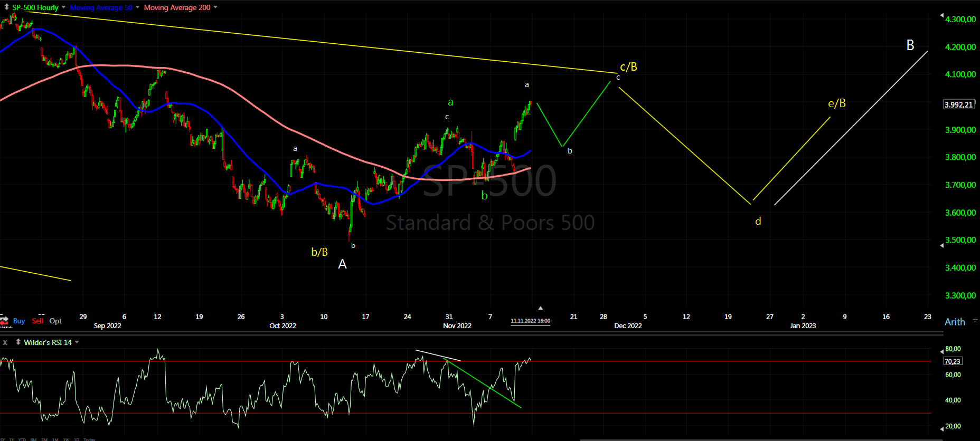Click the RSI value box 70,23

953,361
